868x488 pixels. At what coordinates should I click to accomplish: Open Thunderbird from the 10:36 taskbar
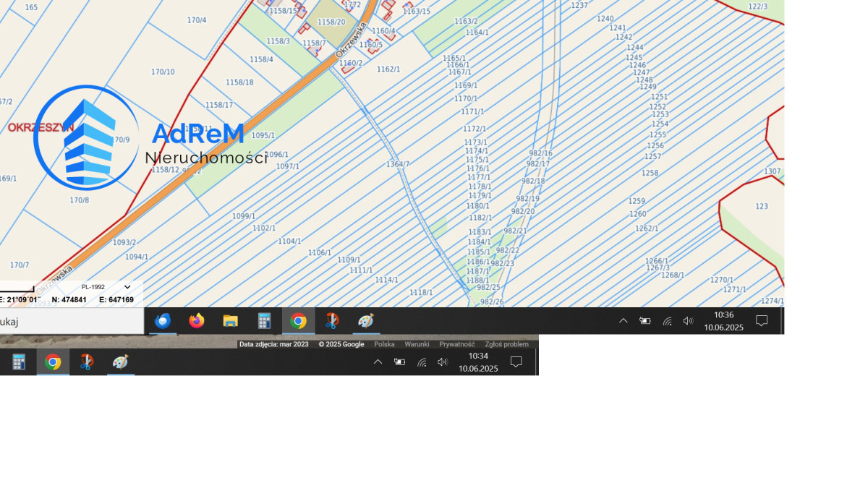163,321
